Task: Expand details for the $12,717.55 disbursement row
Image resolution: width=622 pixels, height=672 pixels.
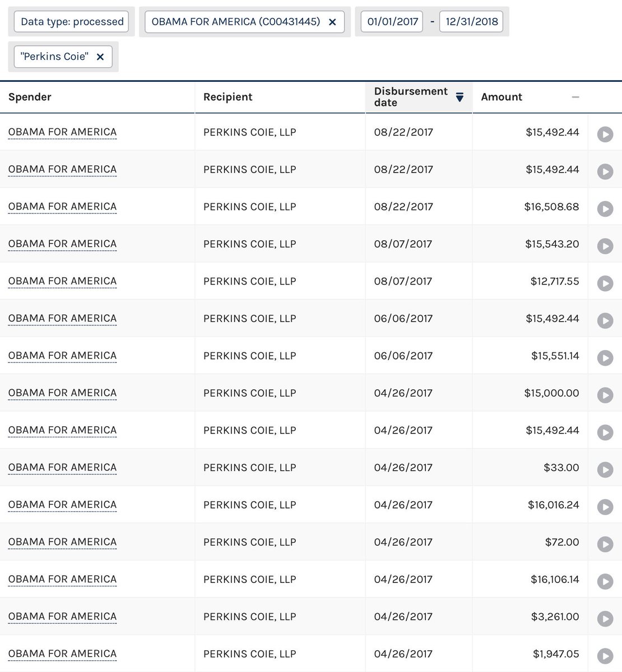Action: 605,283
